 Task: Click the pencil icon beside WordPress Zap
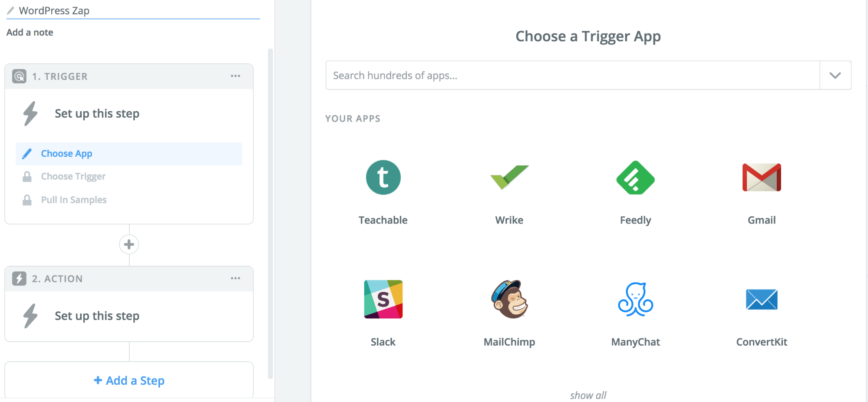point(10,10)
